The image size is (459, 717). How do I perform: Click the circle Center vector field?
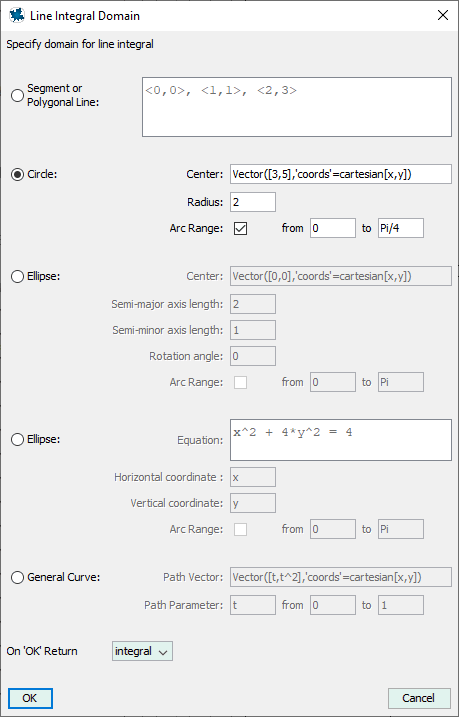pos(341,174)
